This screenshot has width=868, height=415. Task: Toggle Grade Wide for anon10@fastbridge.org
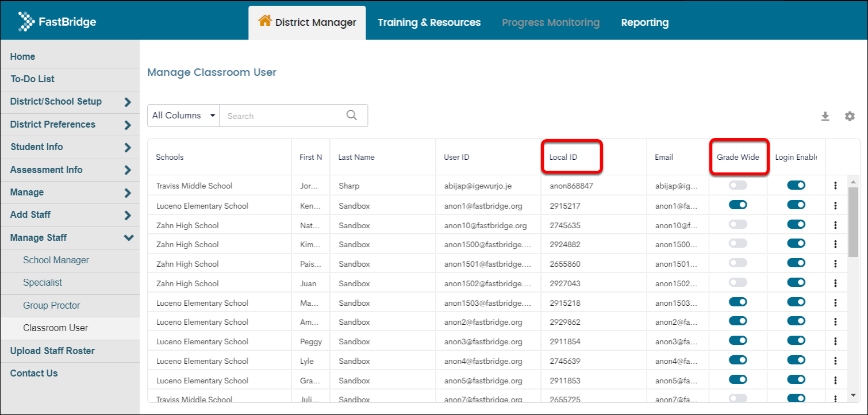tap(738, 224)
